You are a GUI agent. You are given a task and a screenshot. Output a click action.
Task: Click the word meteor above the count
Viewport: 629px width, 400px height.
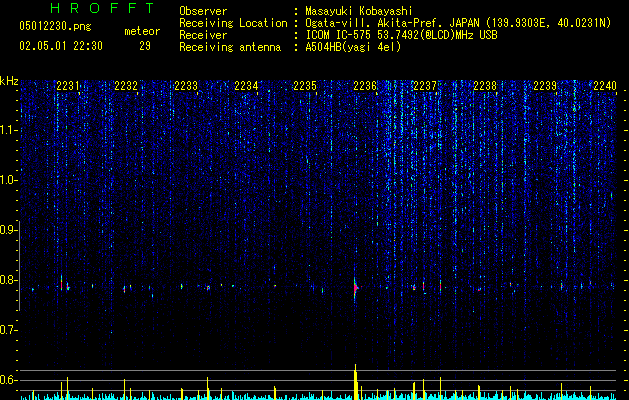142,31
